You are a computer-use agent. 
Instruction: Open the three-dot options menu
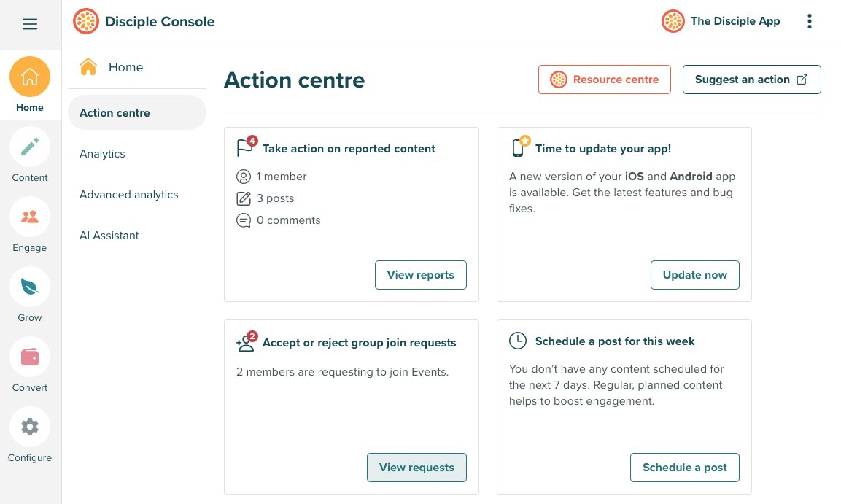pyautogui.click(x=809, y=22)
